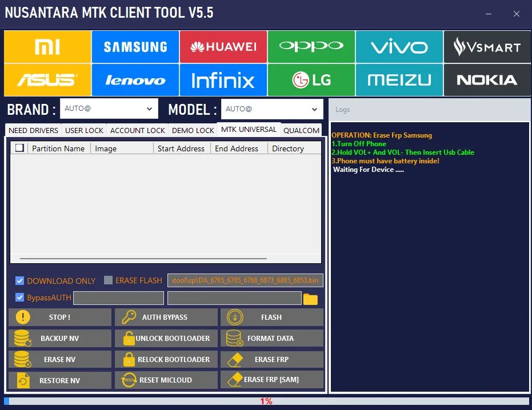Disable the BypassAUTH checkbox
The height and width of the screenshot is (410, 532).
(x=19, y=298)
